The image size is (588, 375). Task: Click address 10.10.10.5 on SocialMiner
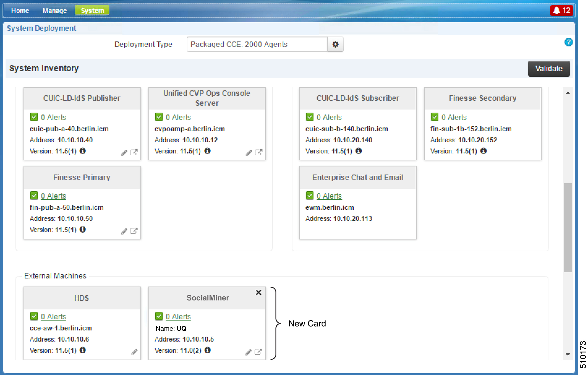pyautogui.click(x=198, y=339)
